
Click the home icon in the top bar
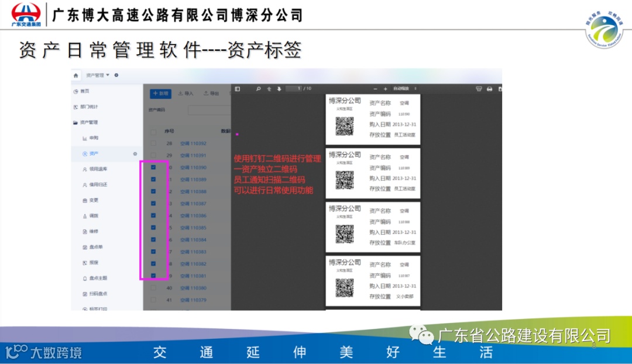(x=75, y=75)
